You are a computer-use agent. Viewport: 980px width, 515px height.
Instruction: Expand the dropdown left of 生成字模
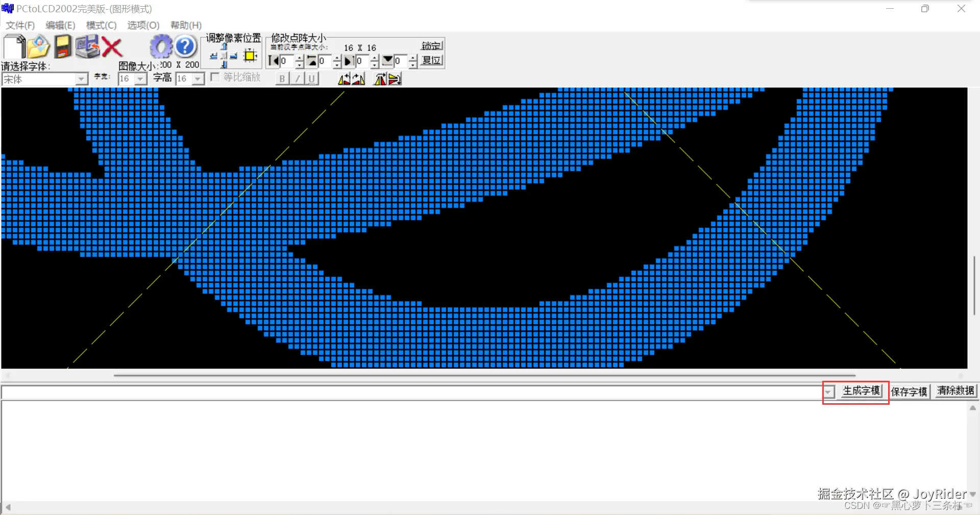(829, 392)
